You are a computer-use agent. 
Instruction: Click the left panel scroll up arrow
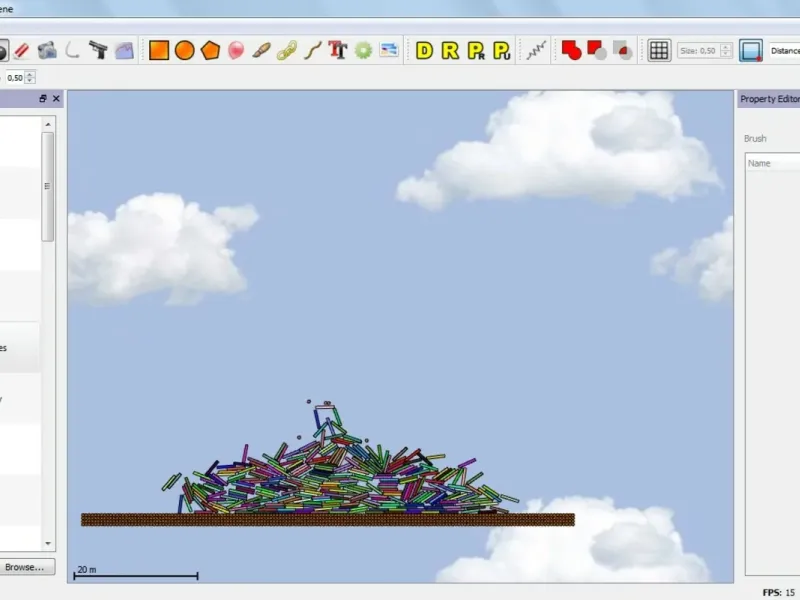coord(48,124)
